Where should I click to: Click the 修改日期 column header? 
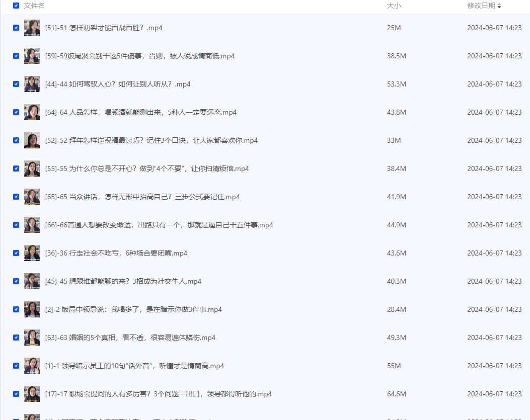click(x=481, y=6)
